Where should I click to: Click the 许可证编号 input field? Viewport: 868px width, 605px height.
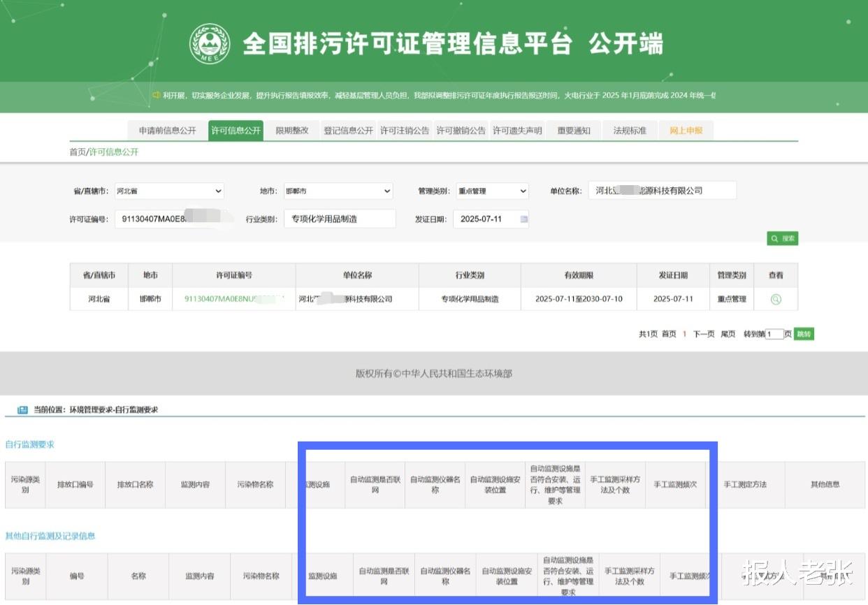coord(173,219)
